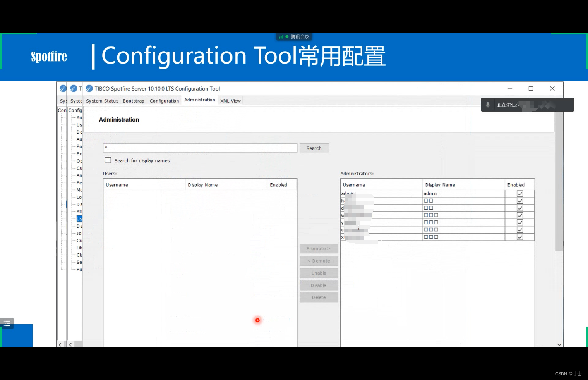
Task: Sort Users list by Username header
Action: click(144, 185)
